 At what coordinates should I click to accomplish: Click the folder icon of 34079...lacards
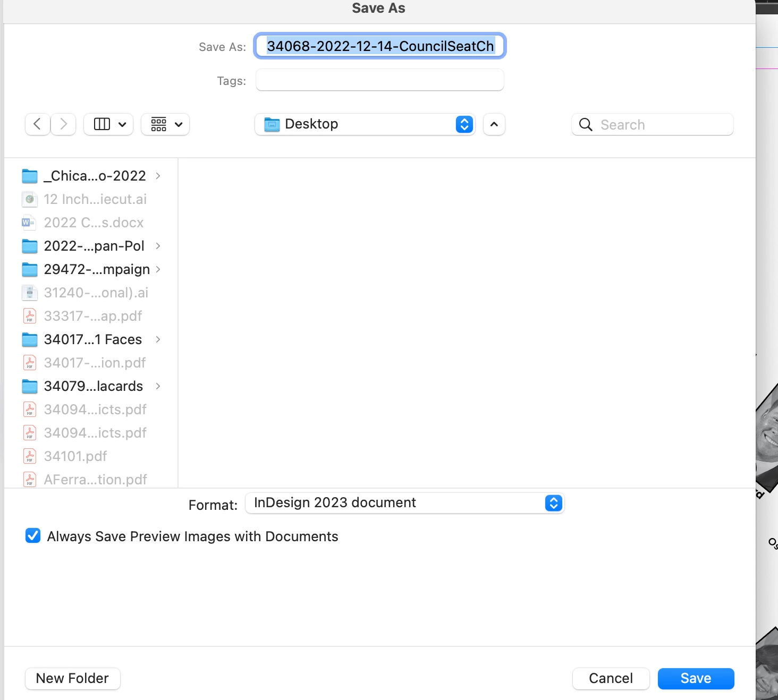point(30,386)
